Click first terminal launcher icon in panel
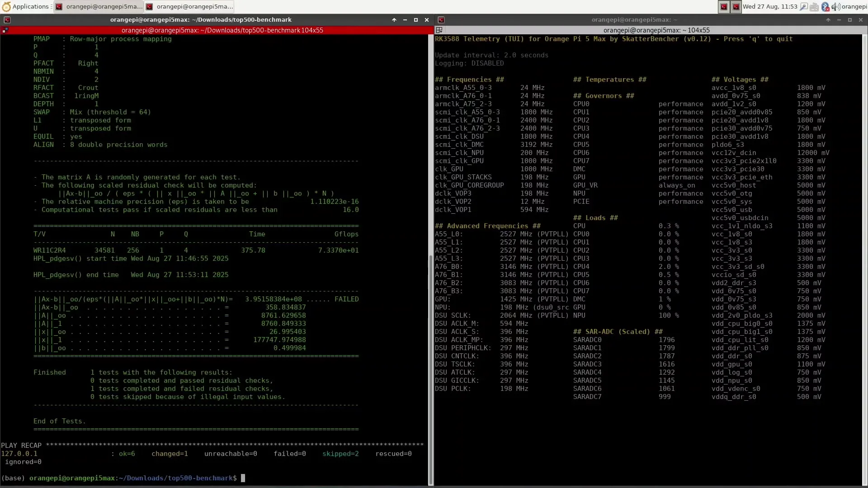Image resolution: width=868 pixels, height=488 pixels. pos(724,6)
